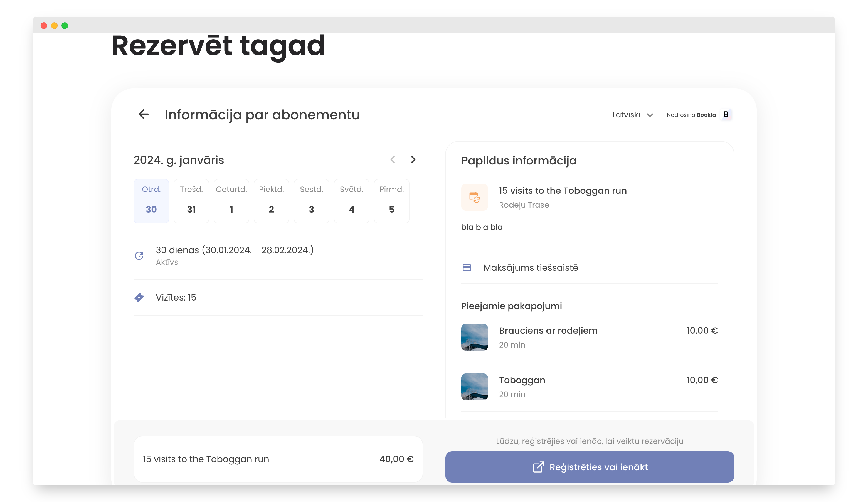The width and height of the screenshot is (868, 502).
Task: Click the clock icon beside 30 dienas
Action: [x=139, y=255]
